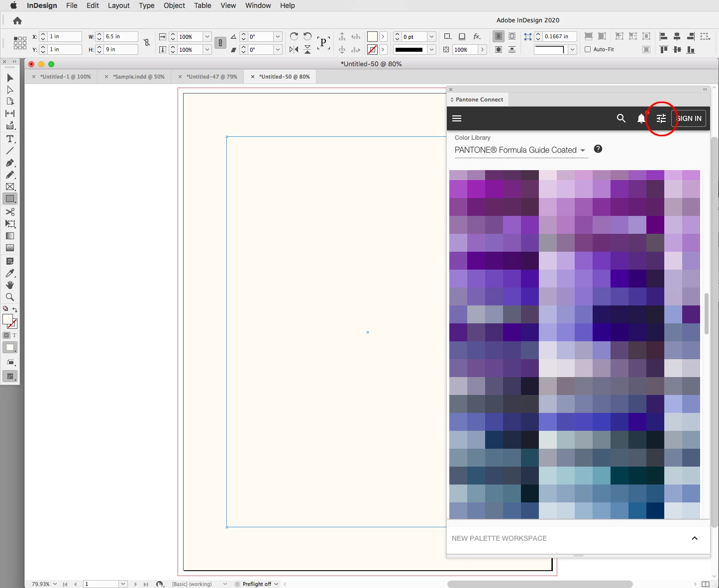719x588 pixels.
Task: Select the Scissors tool
Action: pos(10,212)
